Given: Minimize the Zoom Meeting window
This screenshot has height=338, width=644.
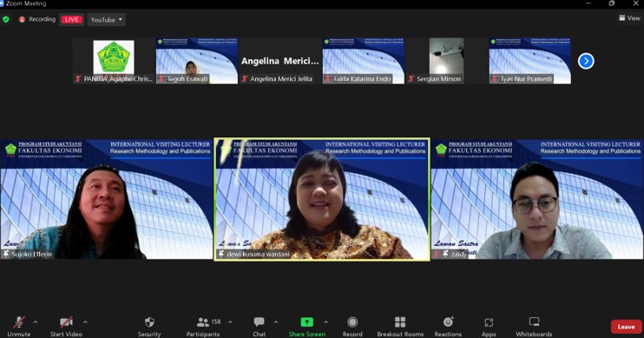Looking at the screenshot, I should click(x=588, y=3).
